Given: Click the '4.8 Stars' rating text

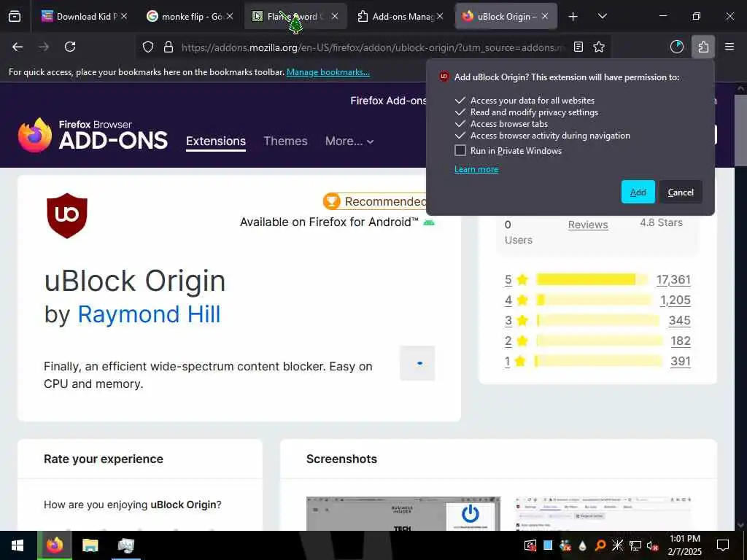Looking at the screenshot, I should point(661,223).
